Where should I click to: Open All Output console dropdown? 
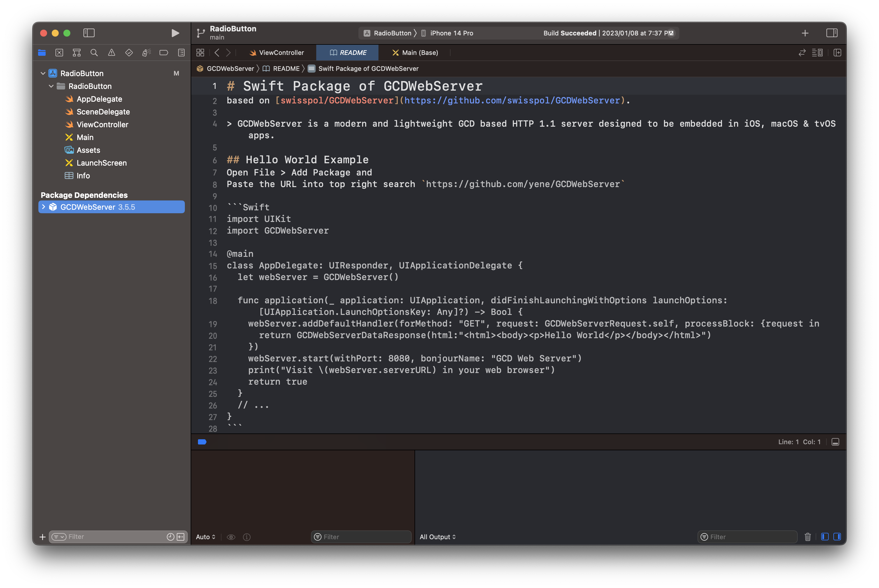click(x=437, y=537)
